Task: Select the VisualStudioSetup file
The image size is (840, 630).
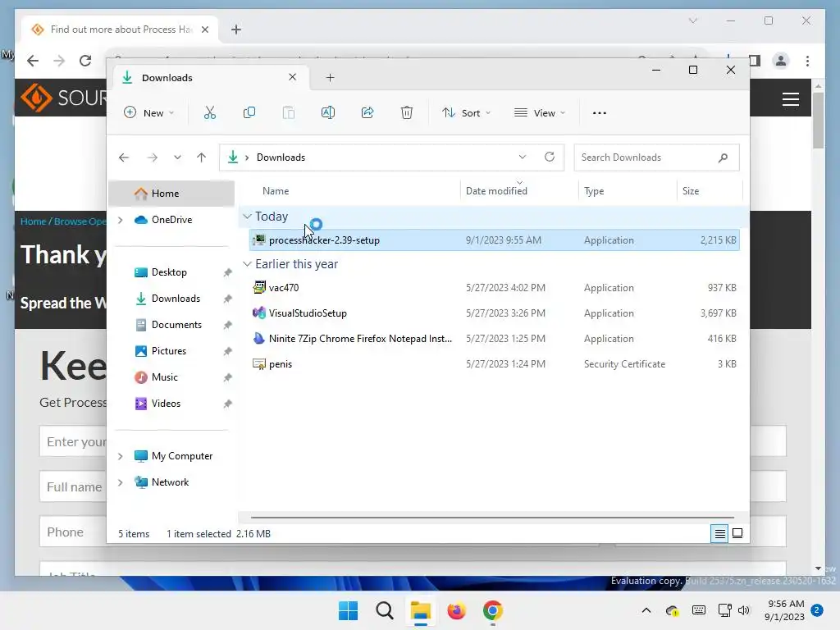Action: point(495,313)
